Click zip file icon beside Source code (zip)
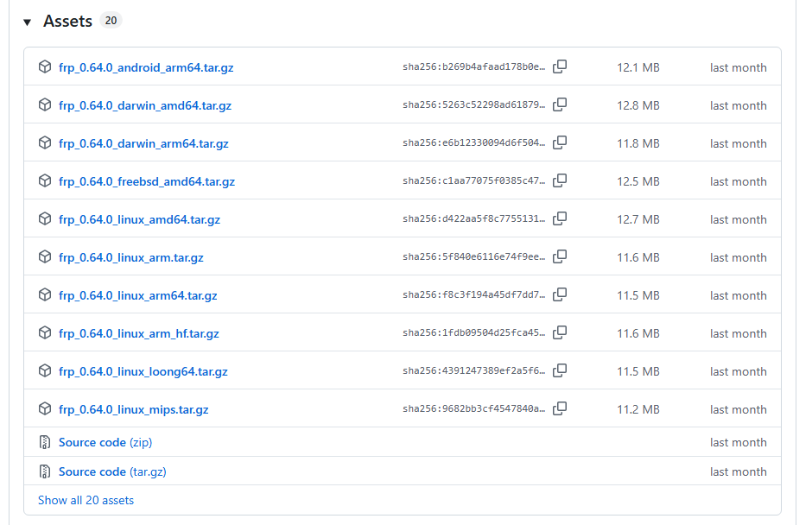The height and width of the screenshot is (525, 812). click(45, 442)
